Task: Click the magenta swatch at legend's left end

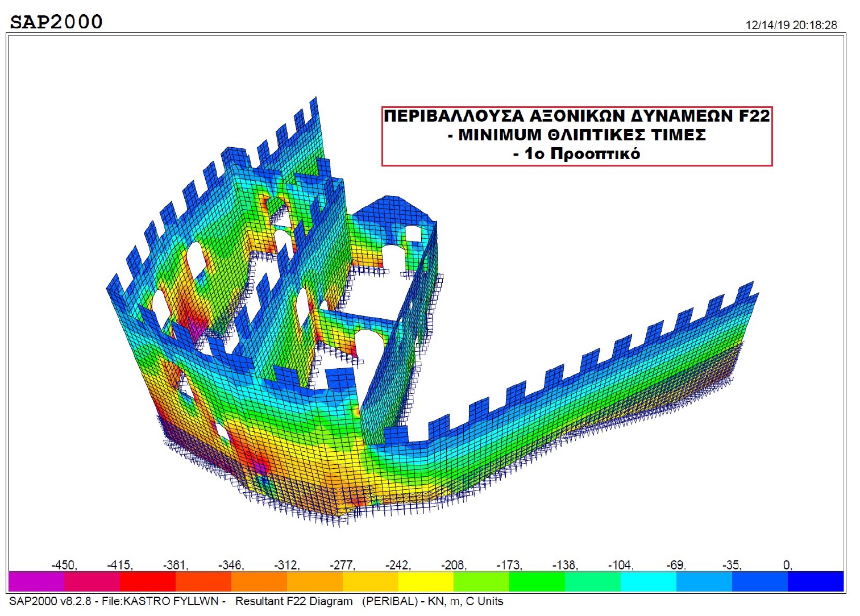Action: 36,581
